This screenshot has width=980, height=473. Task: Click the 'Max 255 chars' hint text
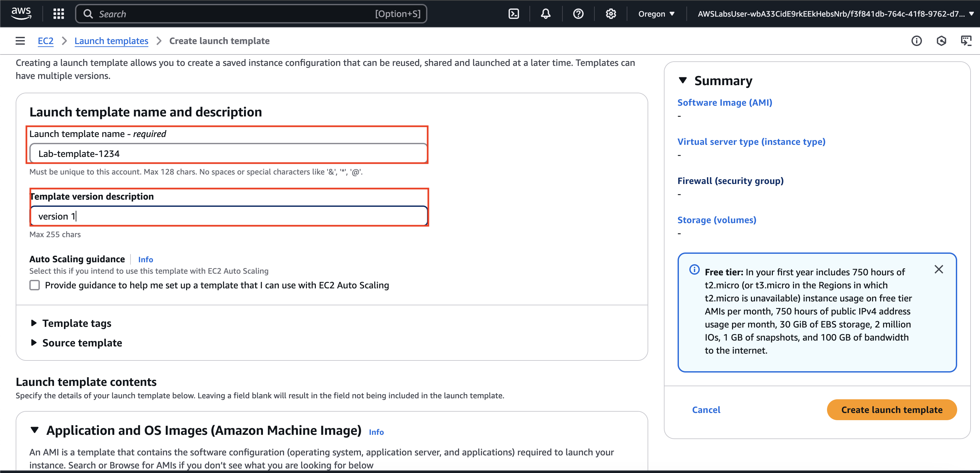(55, 235)
